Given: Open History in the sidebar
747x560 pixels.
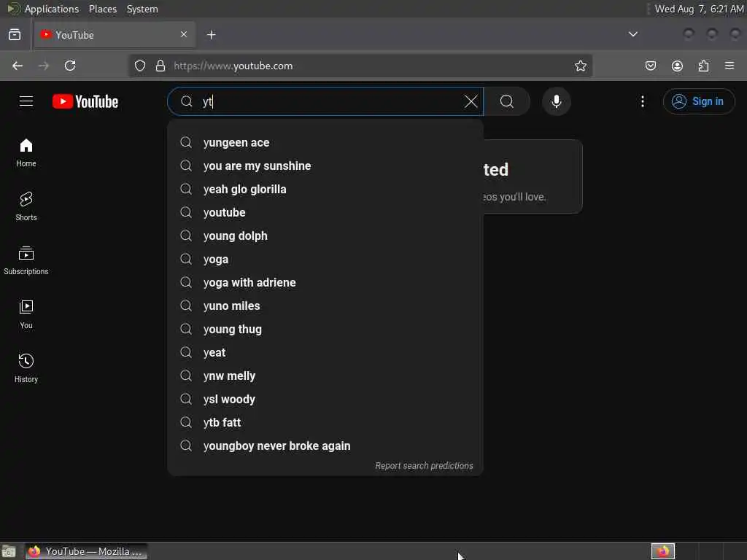Looking at the screenshot, I should click(x=26, y=368).
